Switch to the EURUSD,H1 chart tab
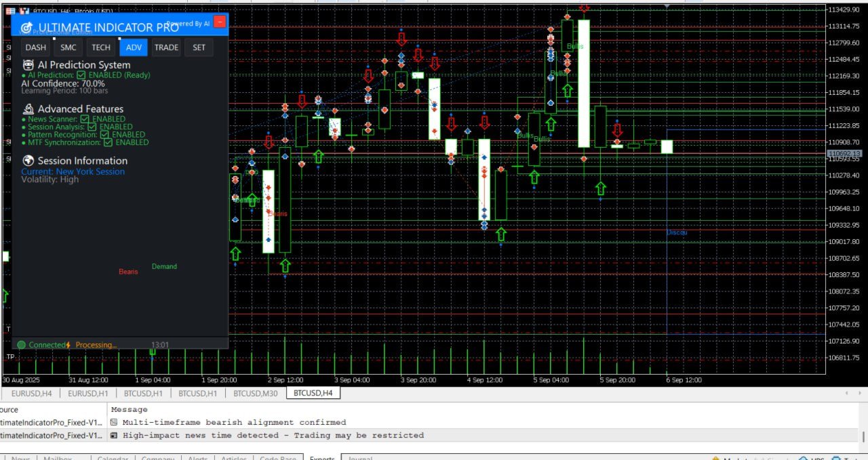Screen dimensions: 868x460 87,393
